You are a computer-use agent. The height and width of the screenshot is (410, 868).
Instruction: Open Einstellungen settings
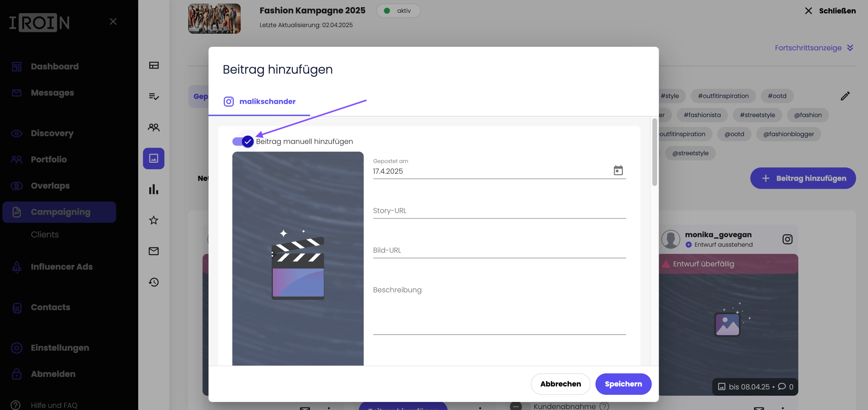click(60, 348)
